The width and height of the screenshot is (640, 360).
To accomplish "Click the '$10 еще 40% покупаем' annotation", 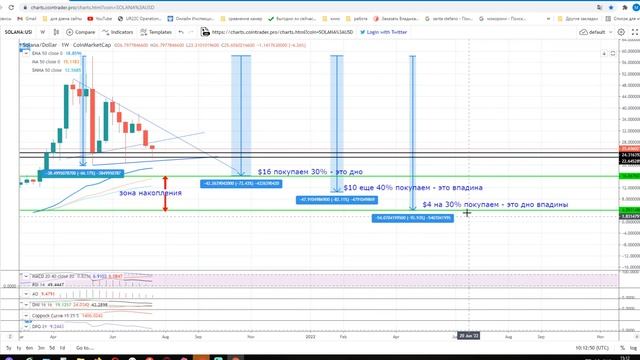I will (x=413, y=187).
